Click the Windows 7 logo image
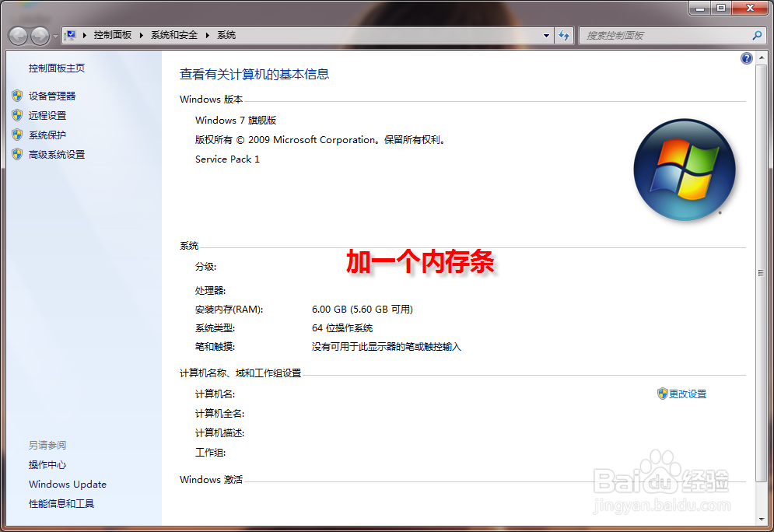 point(685,170)
